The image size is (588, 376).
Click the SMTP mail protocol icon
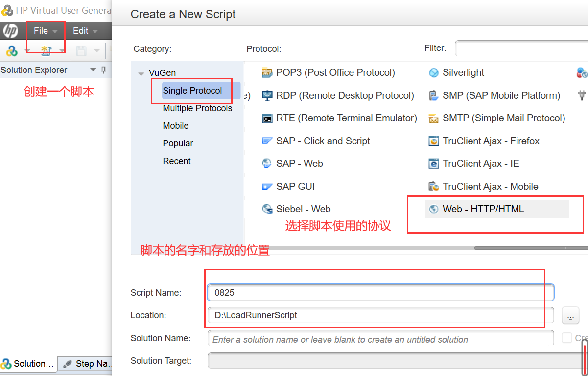coord(434,118)
